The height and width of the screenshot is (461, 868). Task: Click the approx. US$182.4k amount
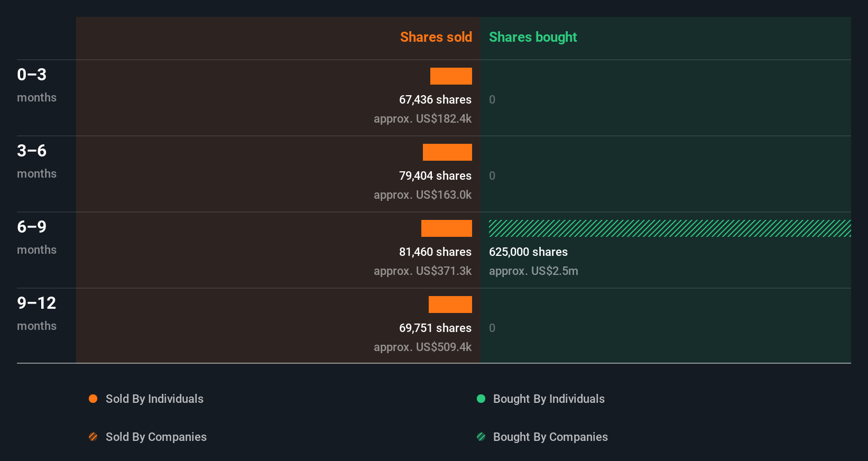(x=422, y=118)
